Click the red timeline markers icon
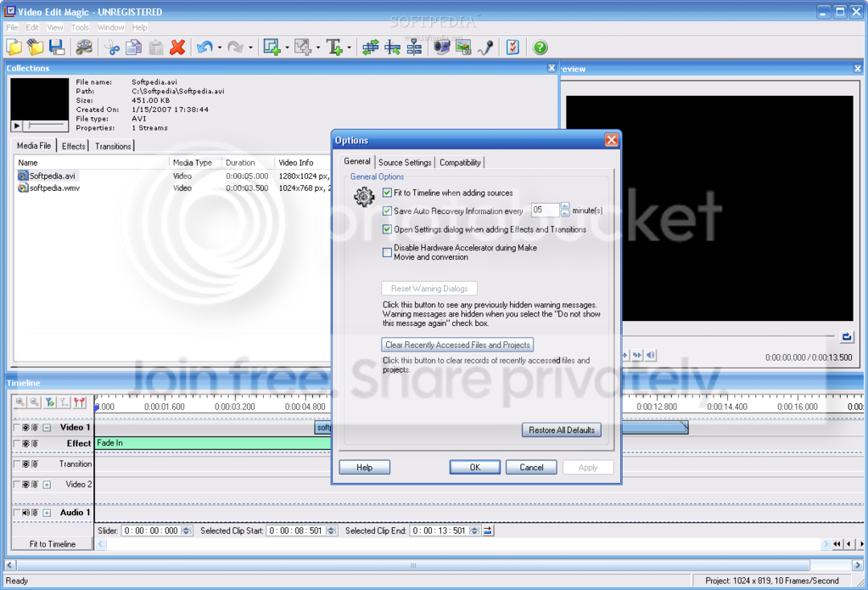 (80, 402)
